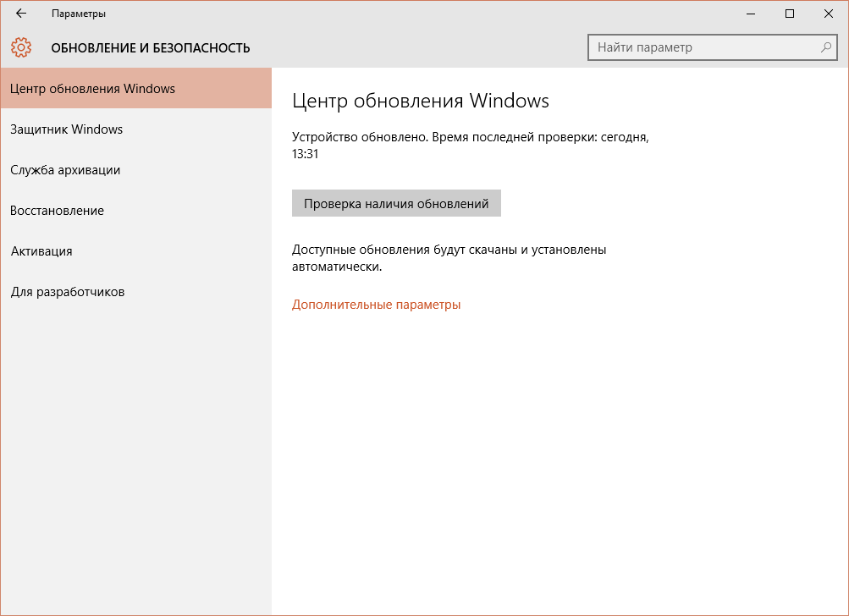Minimize the Параметры window
Viewport: 849px width, 616px height.
(751, 14)
